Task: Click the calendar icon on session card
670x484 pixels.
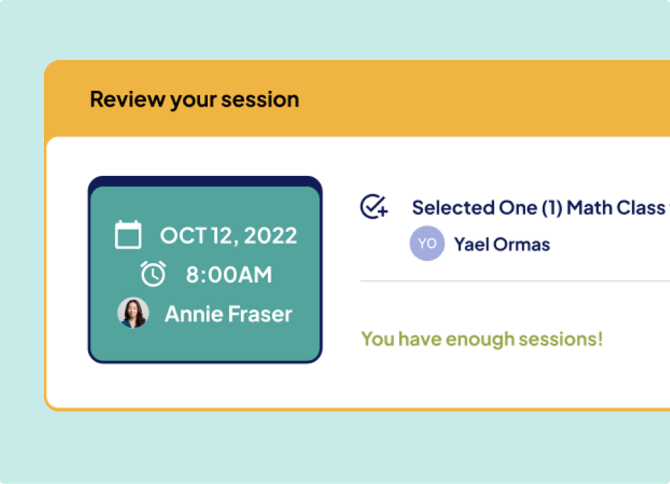Action: tap(128, 236)
